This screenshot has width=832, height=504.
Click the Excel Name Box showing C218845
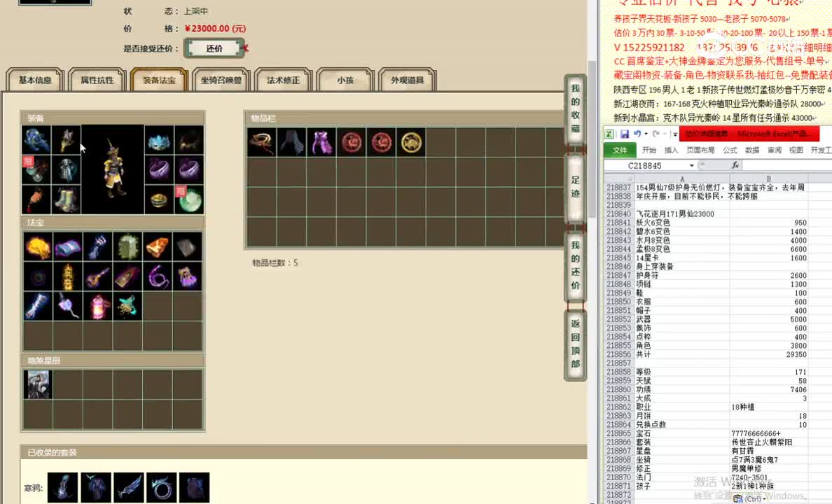coord(645,165)
